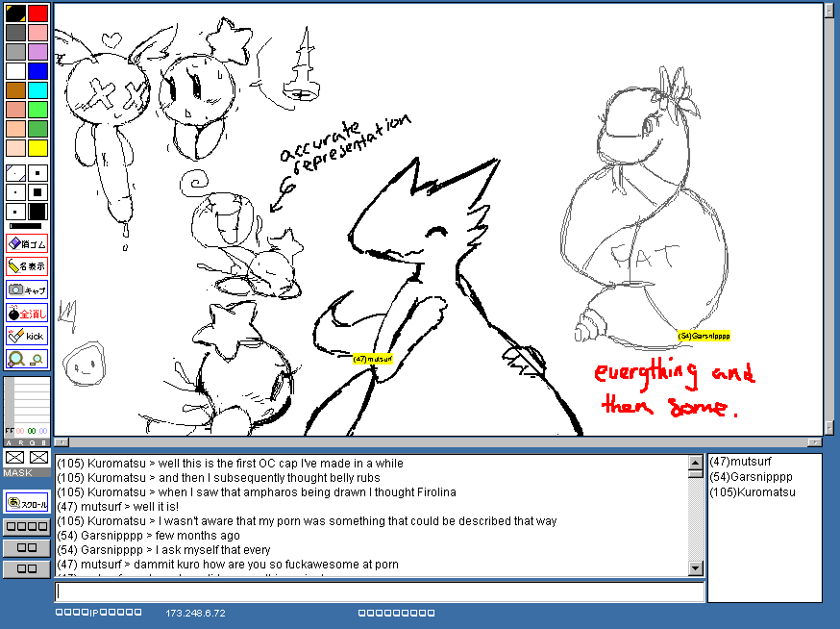Click the kick user button
Screen dimensions: 840x629
click(27, 337)
